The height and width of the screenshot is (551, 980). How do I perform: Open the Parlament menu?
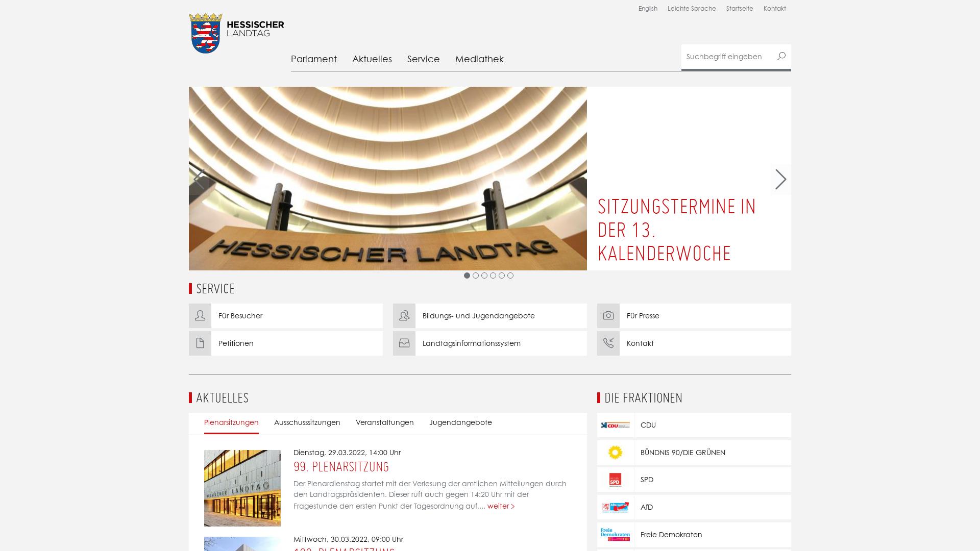point(314,59)
